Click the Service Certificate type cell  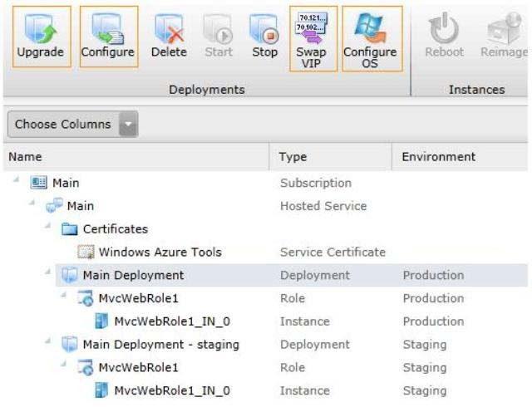332,253
